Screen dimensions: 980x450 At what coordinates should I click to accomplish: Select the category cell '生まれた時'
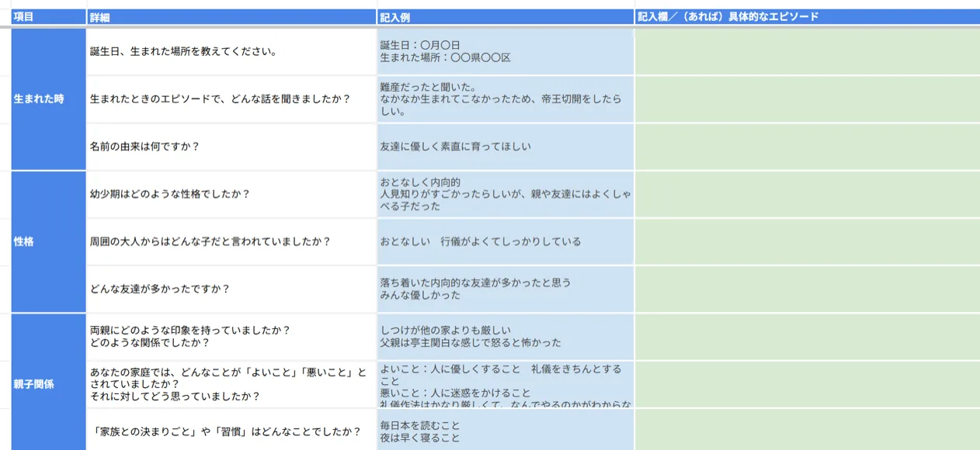tap(48, 99)
